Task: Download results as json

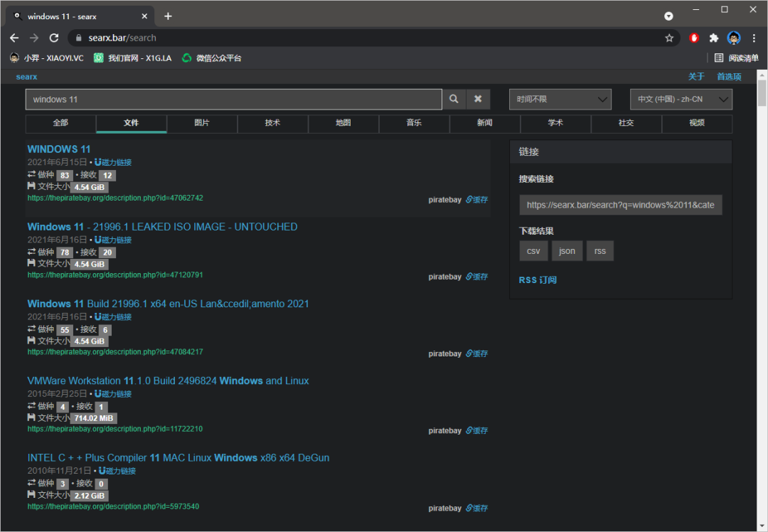Action: coord(567,251)
